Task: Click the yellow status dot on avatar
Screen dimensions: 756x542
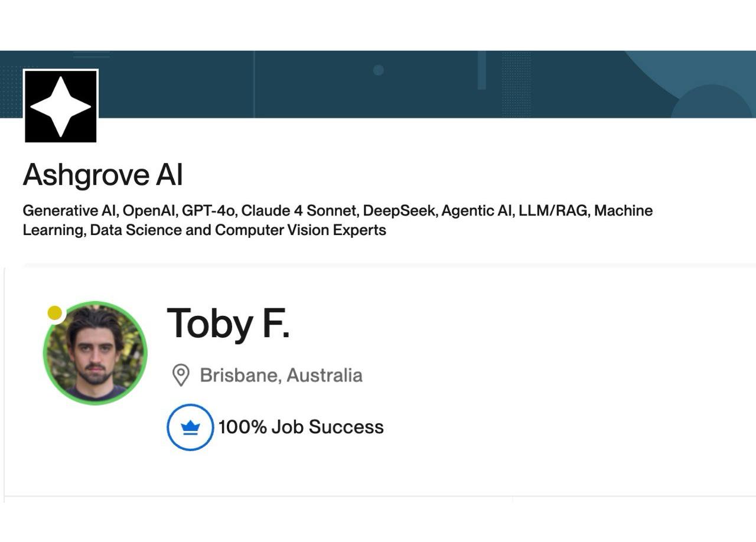Action: (55, 313)
